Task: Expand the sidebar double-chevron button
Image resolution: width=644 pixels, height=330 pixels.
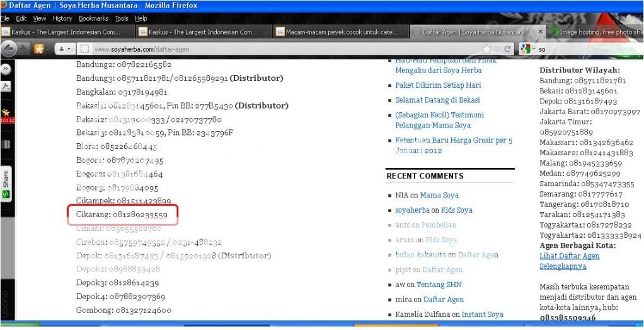Action: [6, 69]
